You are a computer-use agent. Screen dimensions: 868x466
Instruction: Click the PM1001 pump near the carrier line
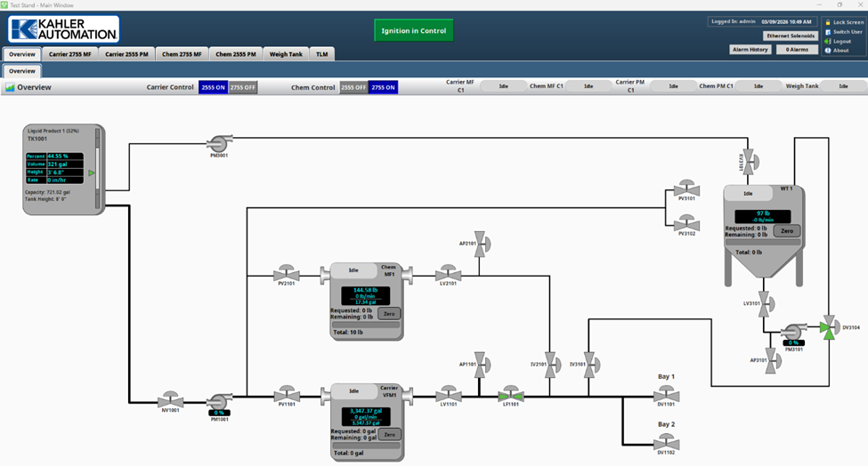pos(219,401)
